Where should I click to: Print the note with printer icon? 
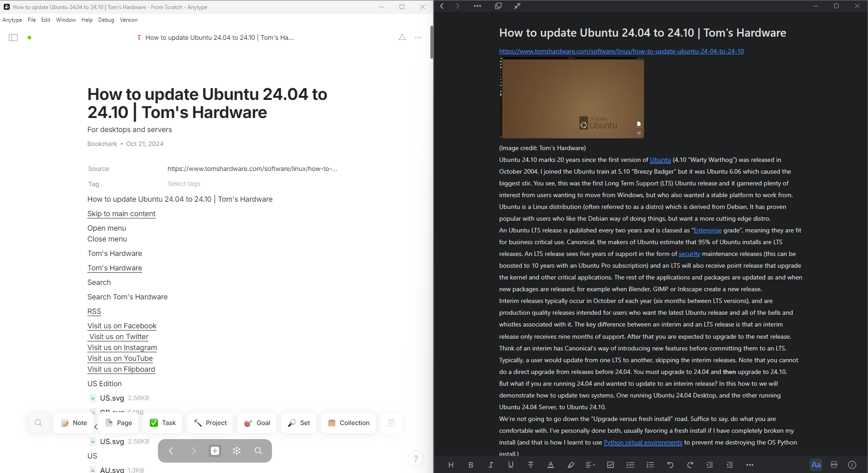834,465
